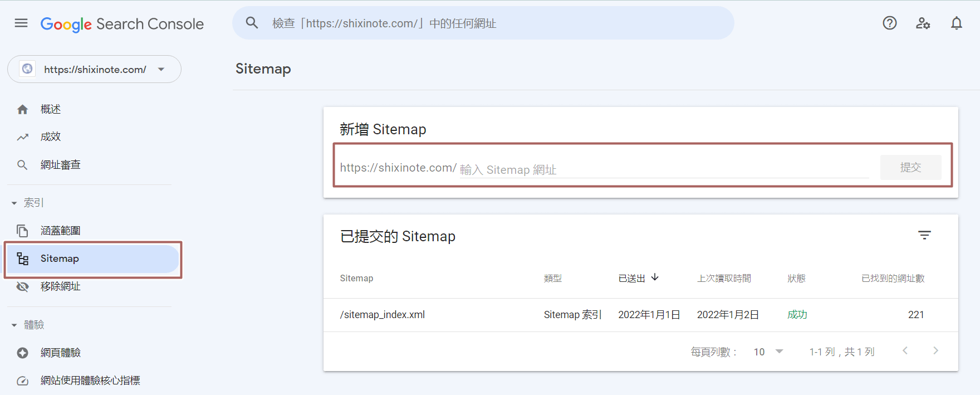
Task: Open 網址審查 in the sidebar
Action: pyautogui.click(x=61, y=165)
